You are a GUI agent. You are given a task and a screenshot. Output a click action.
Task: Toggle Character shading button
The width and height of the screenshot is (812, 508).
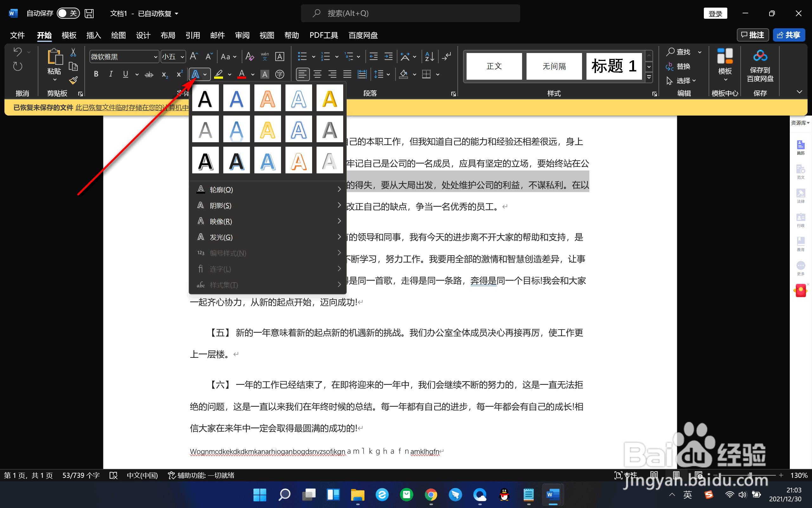(265, 74)
